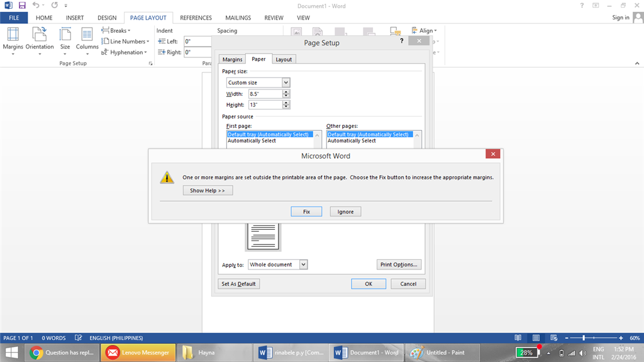Switch to Read Mode view

pyautogui.click(x=518, y=337)
